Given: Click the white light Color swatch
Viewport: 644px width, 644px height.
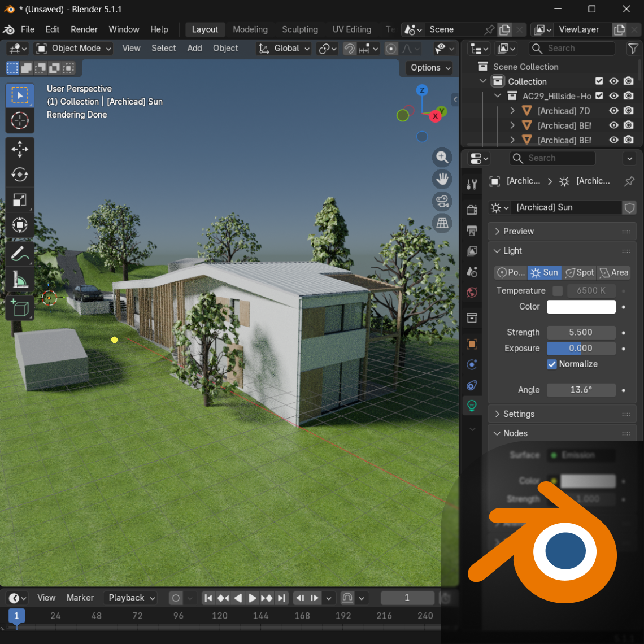Looking at the screenshot, I should point(581,307).
